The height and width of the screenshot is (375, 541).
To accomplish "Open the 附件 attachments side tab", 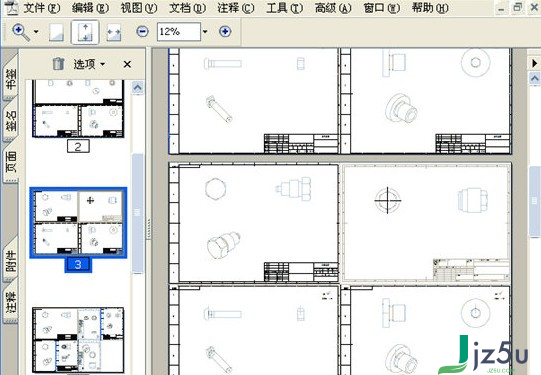I will click(11, 260).
